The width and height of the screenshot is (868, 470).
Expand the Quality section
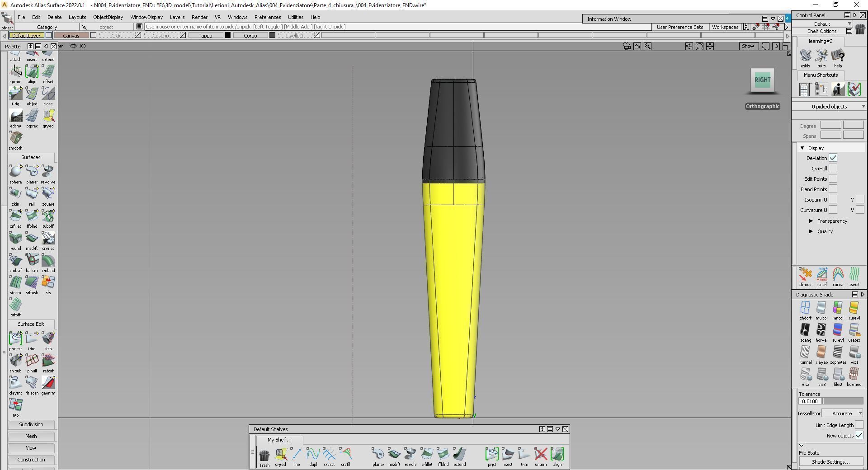[811, 231]
